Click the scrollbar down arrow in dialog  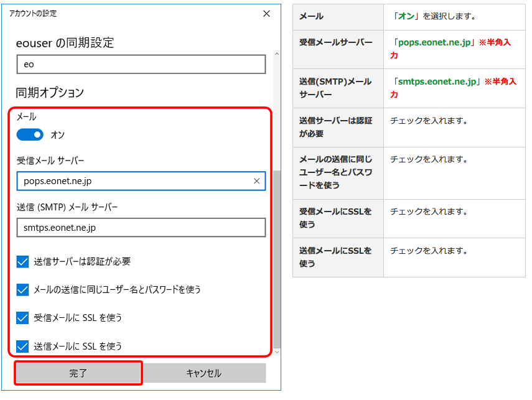tap(277, 352)
